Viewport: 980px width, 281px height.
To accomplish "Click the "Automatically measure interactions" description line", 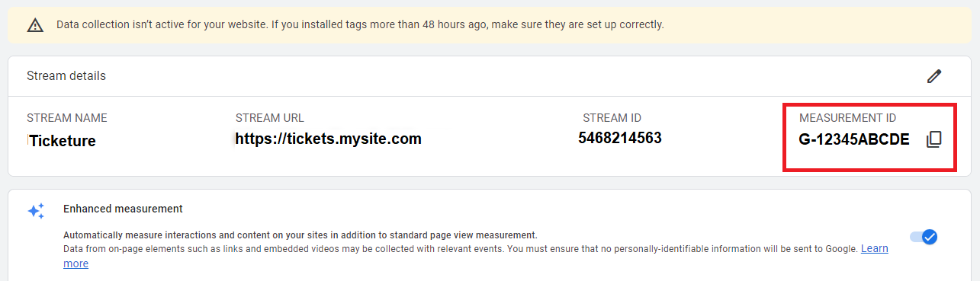I will [x=300, y=235].
